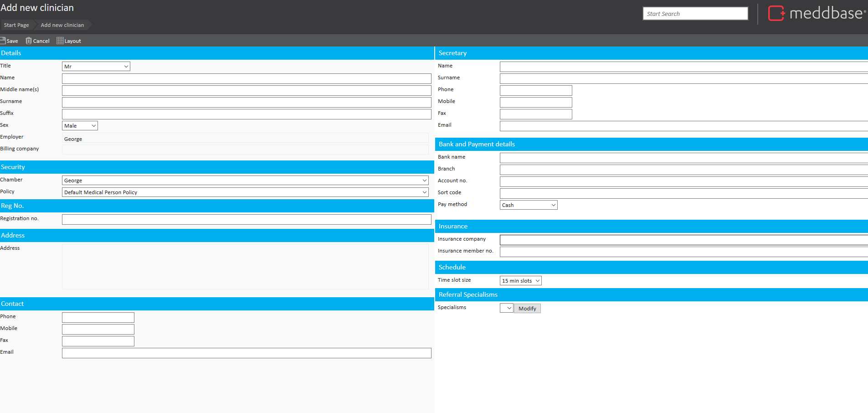Focus the Registration no. field

click(x=246, y=220)
